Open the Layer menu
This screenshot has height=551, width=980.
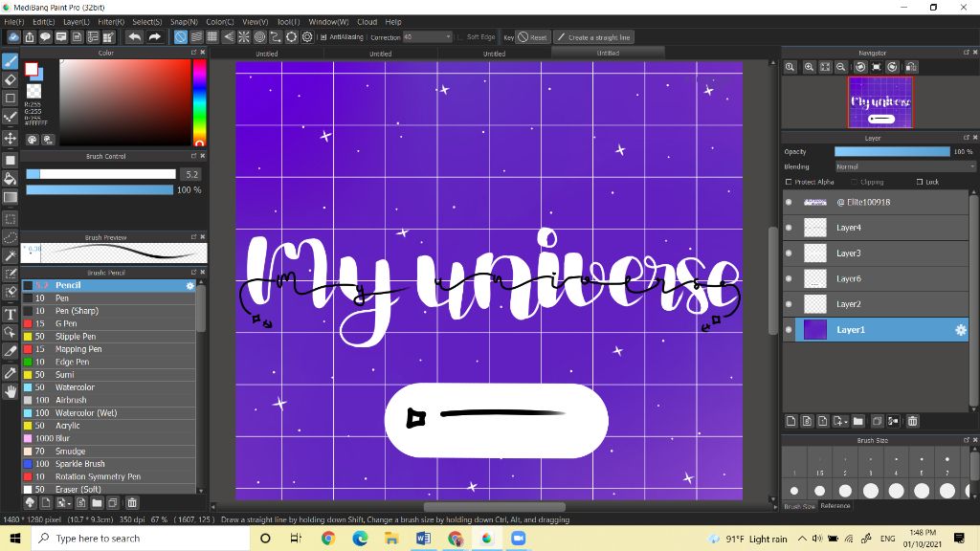(x=76, y=22)
